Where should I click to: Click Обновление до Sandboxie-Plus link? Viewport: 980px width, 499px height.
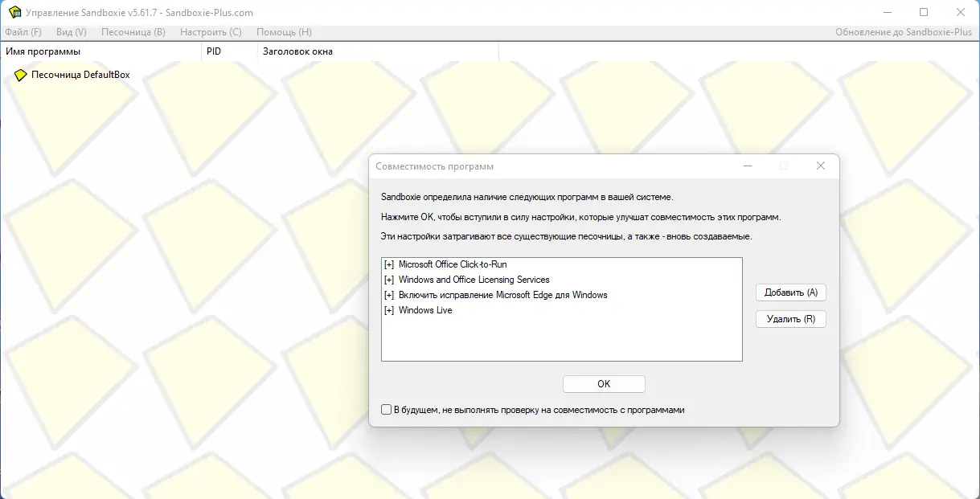click(904, 32)
